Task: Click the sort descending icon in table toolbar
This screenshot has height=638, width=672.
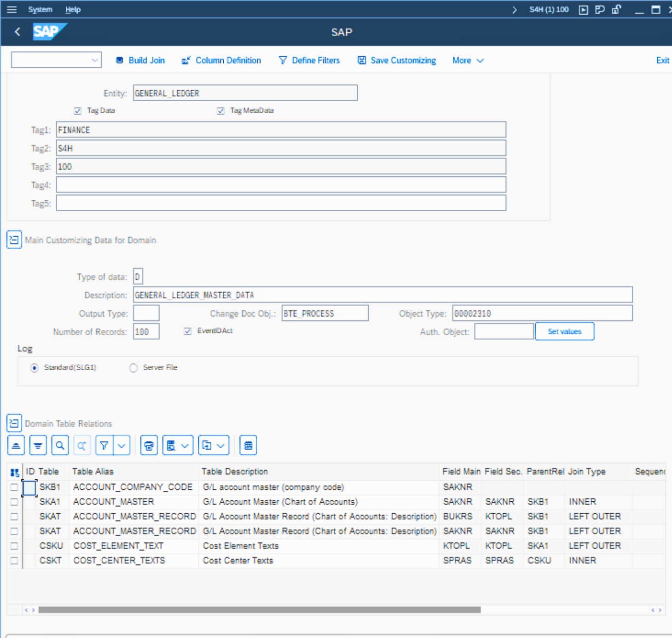Action: (x=38, y=446)
